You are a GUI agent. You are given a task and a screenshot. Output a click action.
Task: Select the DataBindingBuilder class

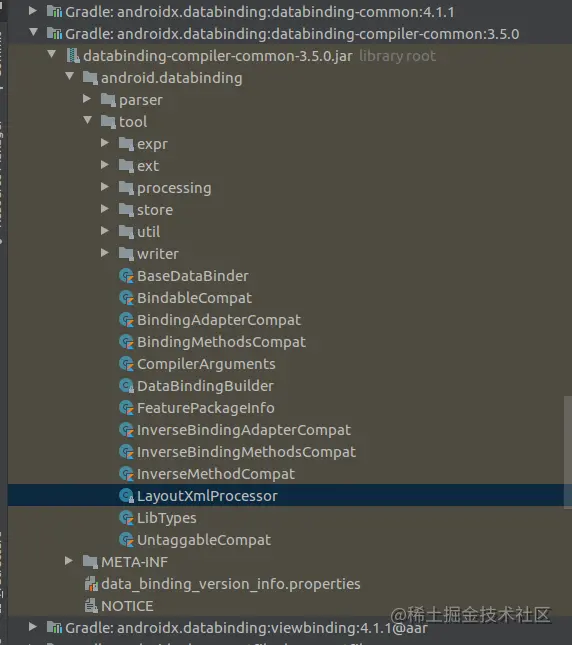205,386
